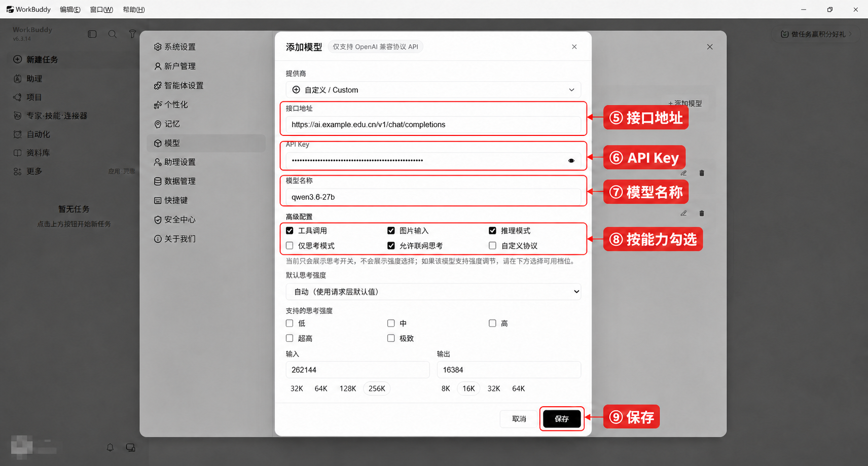The image size is (868, 466).
Task: Check 低 thinking strength checkbox
Action: 290,323
